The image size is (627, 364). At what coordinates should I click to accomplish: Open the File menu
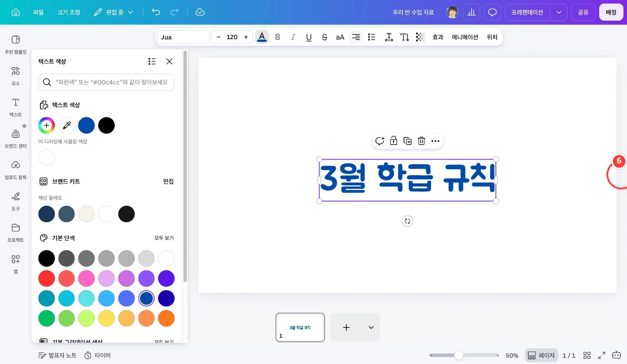click(38, 12)
